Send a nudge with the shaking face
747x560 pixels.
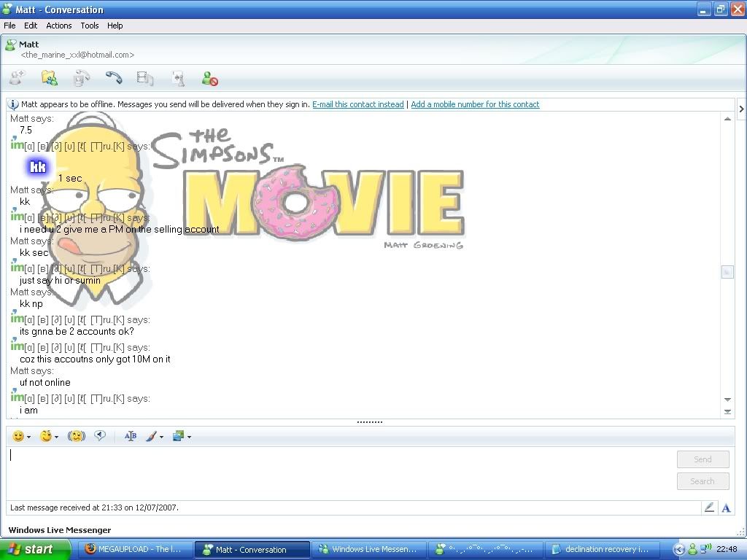[77, 436]
